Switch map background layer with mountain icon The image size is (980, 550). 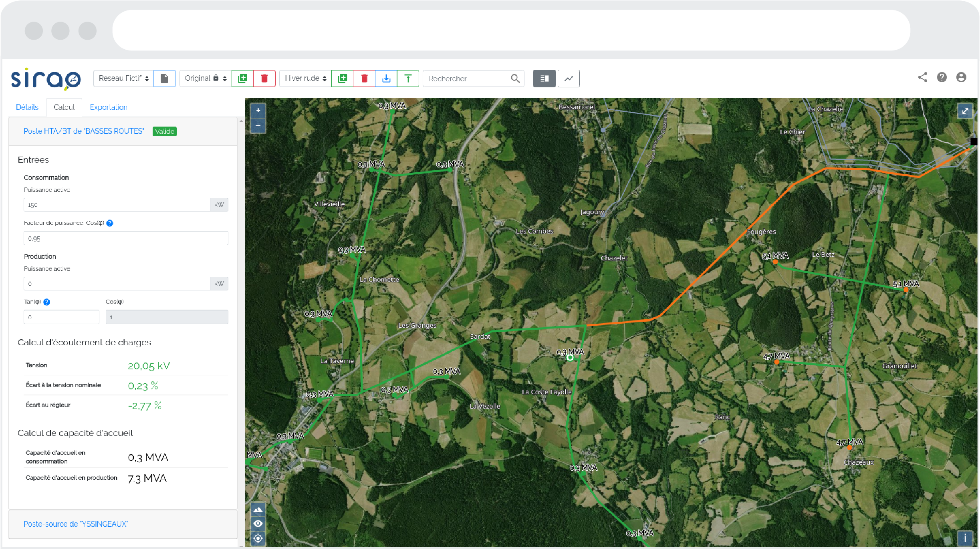click(x=258, y=510)
